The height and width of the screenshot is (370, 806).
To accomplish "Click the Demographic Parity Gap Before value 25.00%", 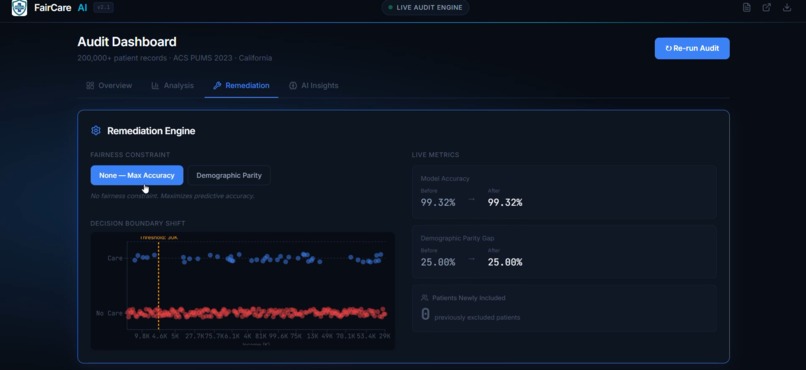I will pos(438,262).
